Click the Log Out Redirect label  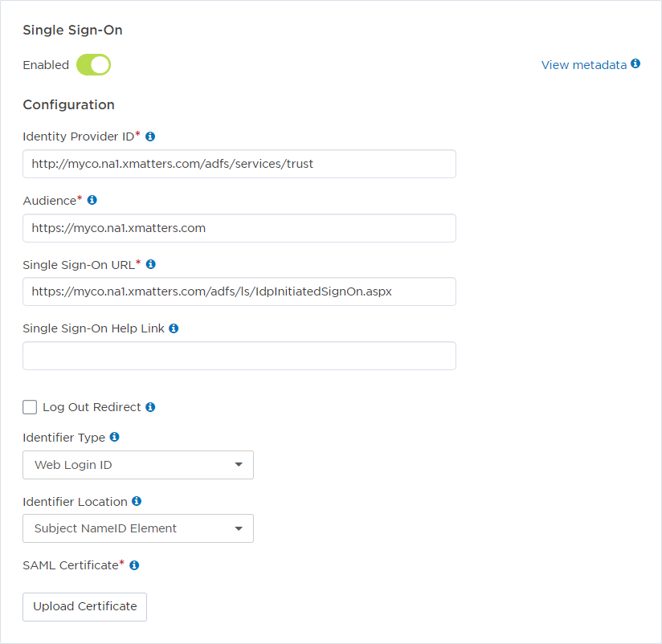tap(92, 407)
